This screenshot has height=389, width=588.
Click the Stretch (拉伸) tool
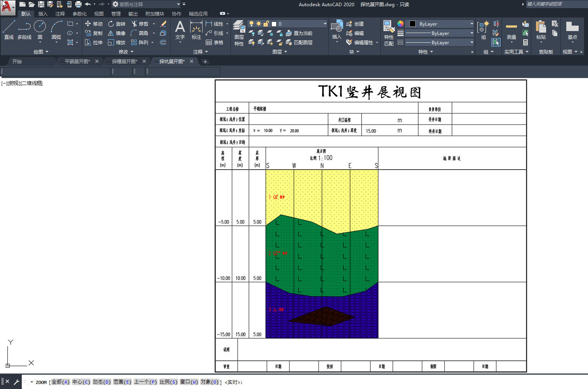(x=94, y=42)
